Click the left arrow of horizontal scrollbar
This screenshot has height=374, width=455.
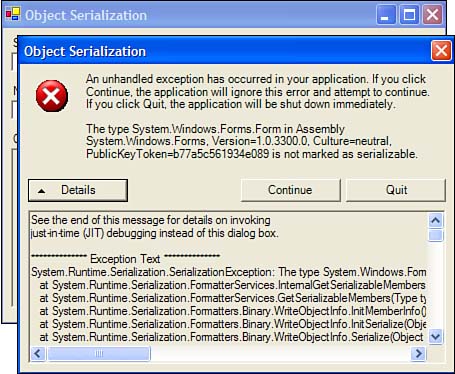click(38, 353)
